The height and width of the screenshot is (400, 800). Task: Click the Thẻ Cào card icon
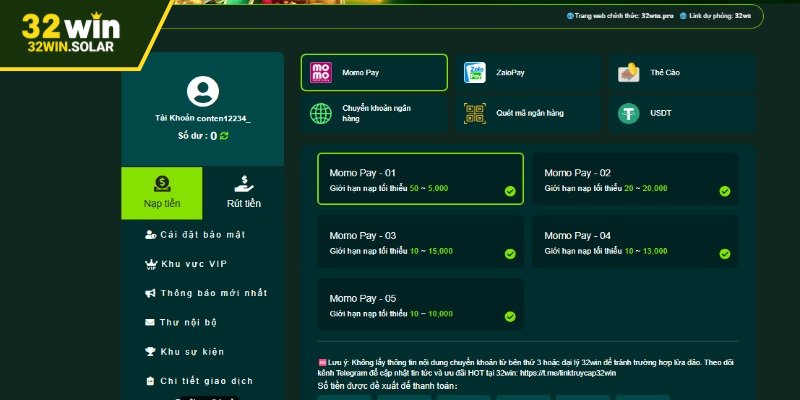pos(629,72)
